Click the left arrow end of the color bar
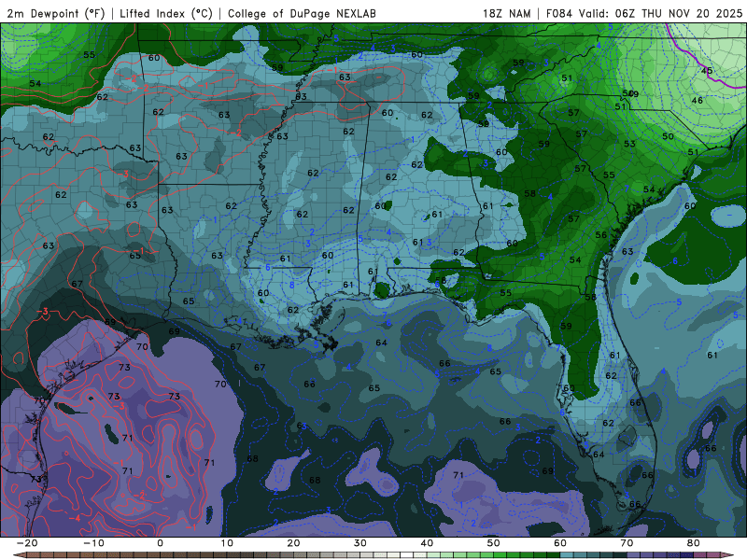Viewport: 747px width, 560px height. [18, 555]
